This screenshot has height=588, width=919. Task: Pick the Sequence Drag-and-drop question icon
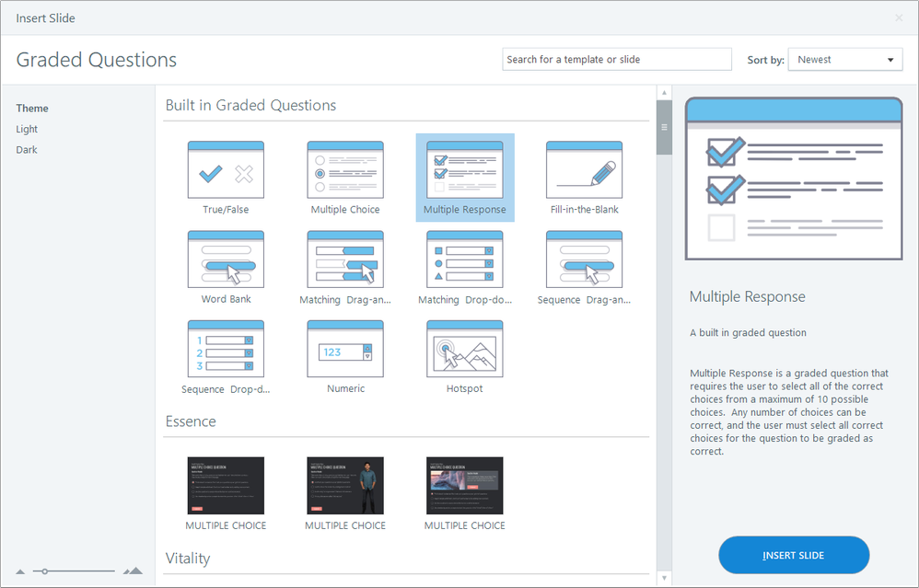585,259
